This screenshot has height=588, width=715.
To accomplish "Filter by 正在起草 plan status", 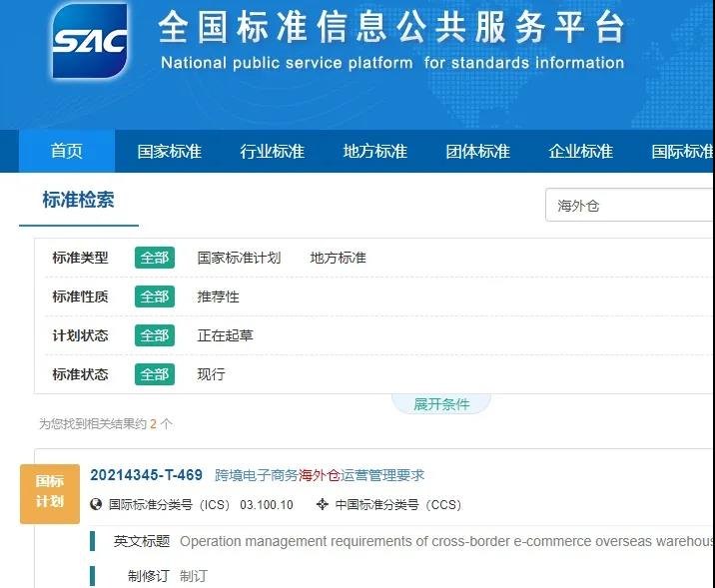I will click(x=225, y=335).
